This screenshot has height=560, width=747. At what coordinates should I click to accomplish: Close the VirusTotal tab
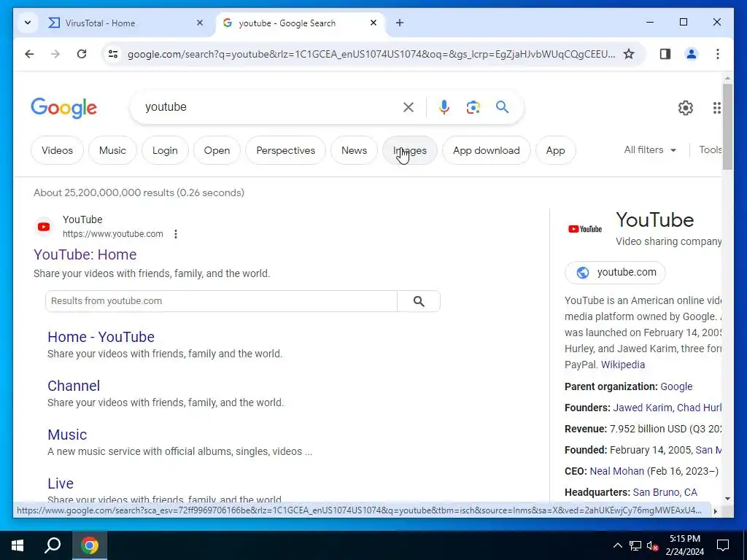pyautogui.click(x=200, y=23)
